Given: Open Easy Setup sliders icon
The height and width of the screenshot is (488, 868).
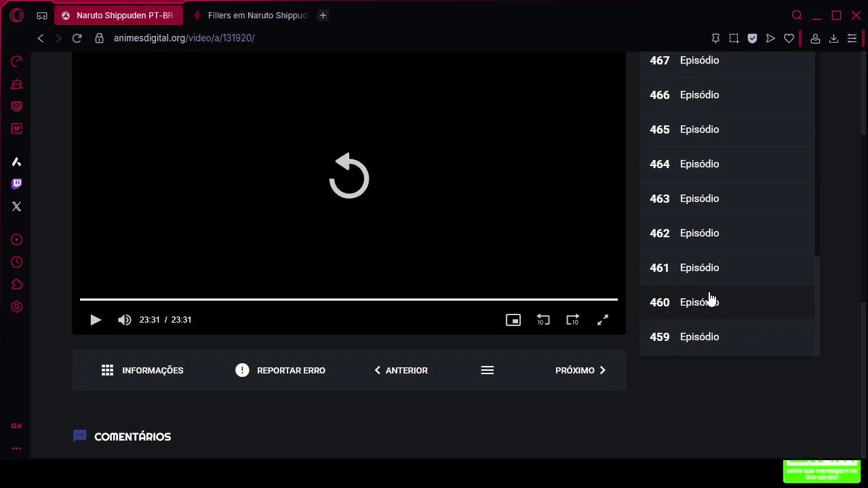Looking at the screenshot, I should tap(852, 39).
